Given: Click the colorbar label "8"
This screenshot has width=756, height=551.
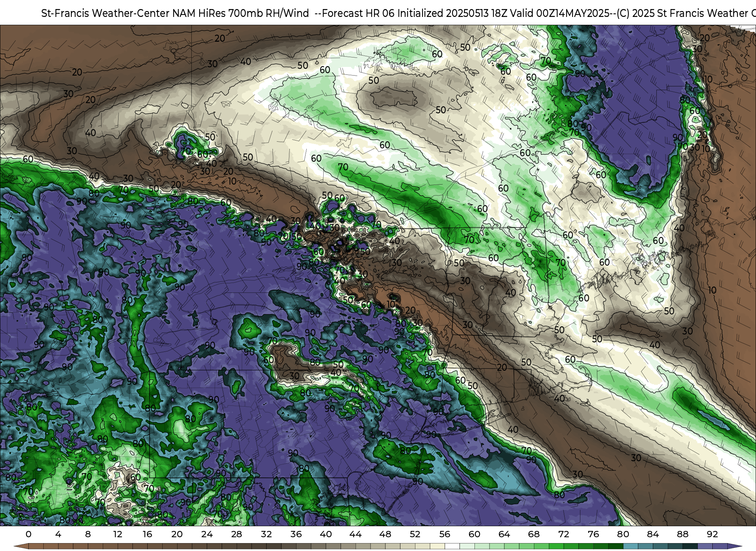Looking at the screenshot, I should 88,534.
